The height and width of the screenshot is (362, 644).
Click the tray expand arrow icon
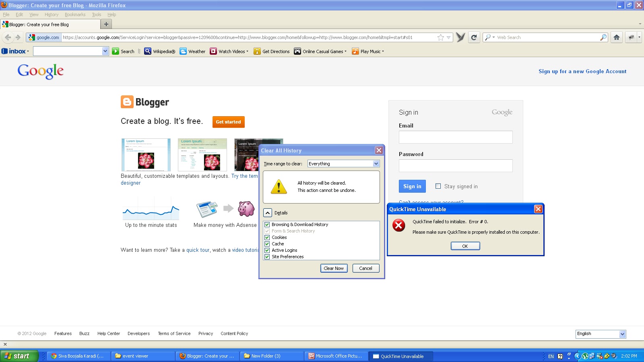pyautogui.click(x=577, y=356)
